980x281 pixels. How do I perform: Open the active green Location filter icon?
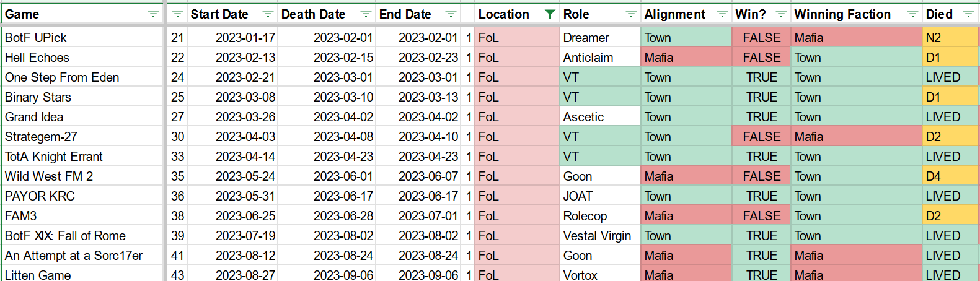point(549,14)
